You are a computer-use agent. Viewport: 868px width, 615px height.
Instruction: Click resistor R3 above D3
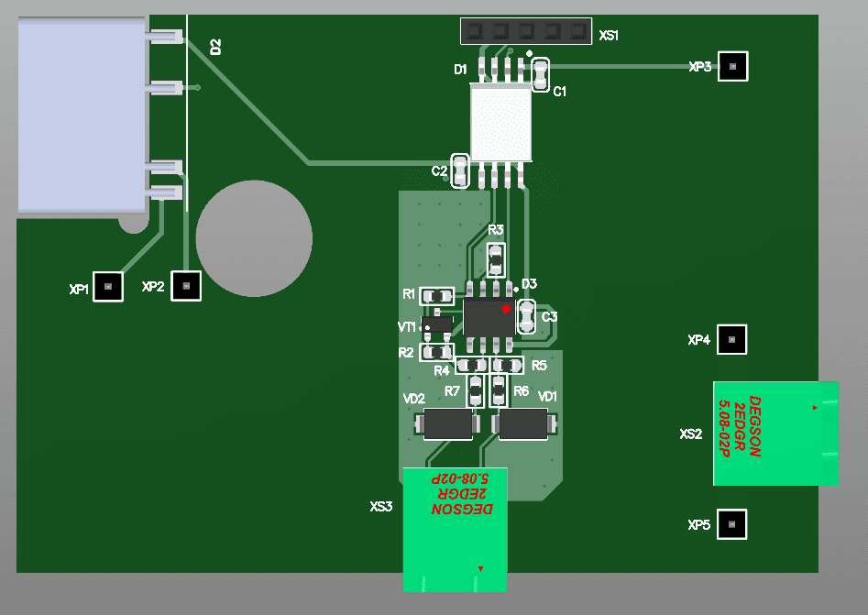click(496, 259)
